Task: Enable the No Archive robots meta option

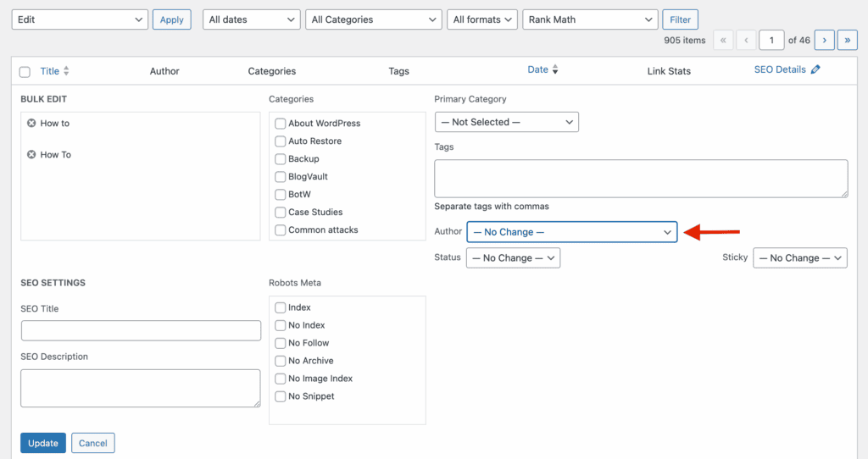Action: click(x=281, y=361)
